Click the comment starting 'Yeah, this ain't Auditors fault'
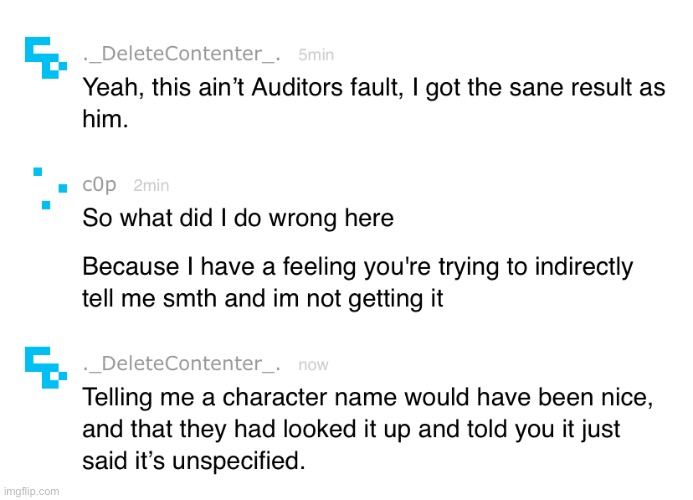The image size is (693, 500). 374,103
